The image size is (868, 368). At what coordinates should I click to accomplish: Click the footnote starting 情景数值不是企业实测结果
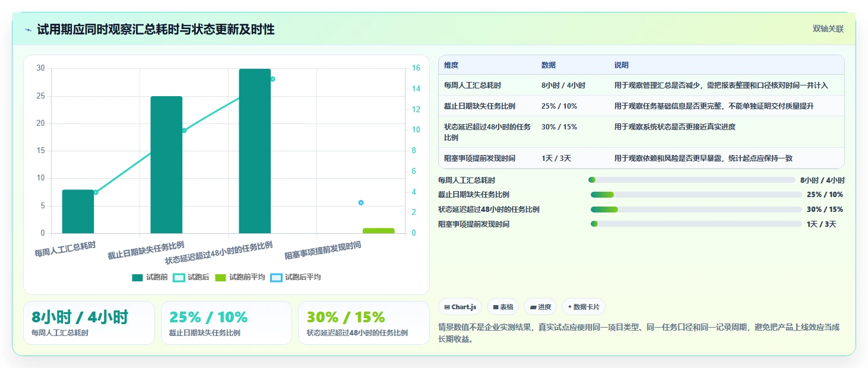(x=639, y=333)
